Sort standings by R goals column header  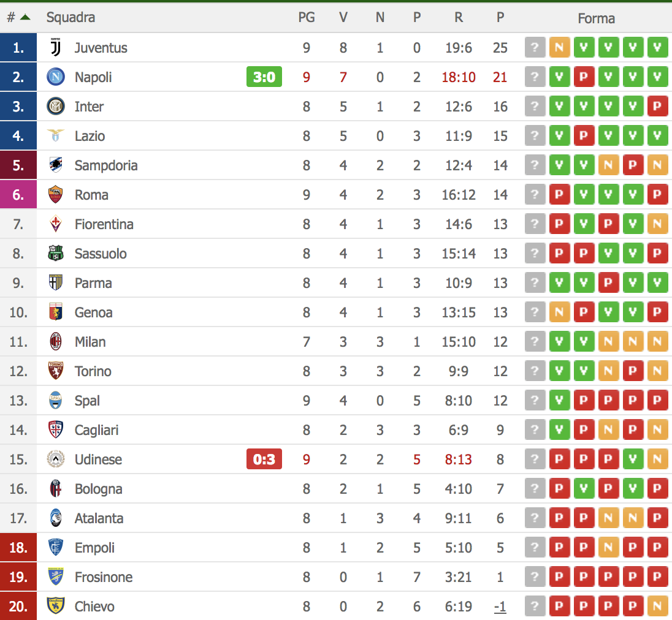click(459, 18)
